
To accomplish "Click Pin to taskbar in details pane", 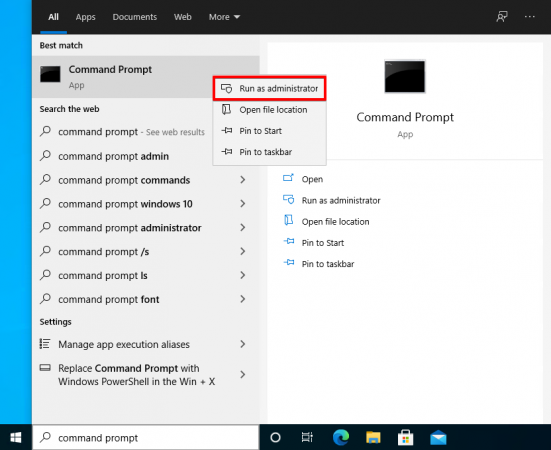I will (328, 263).
